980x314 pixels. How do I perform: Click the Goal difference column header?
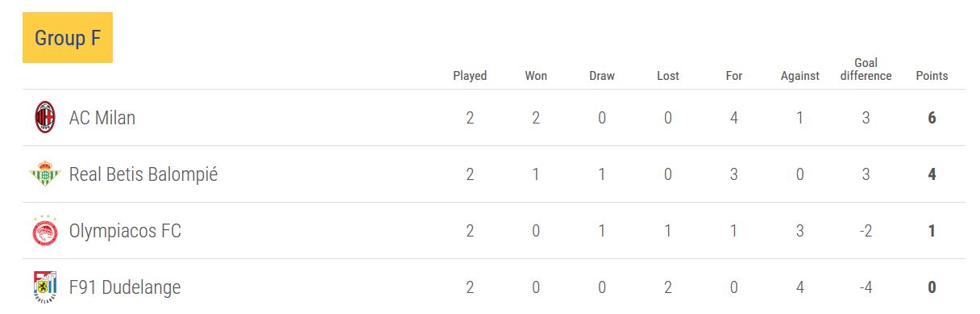(866, 69)
